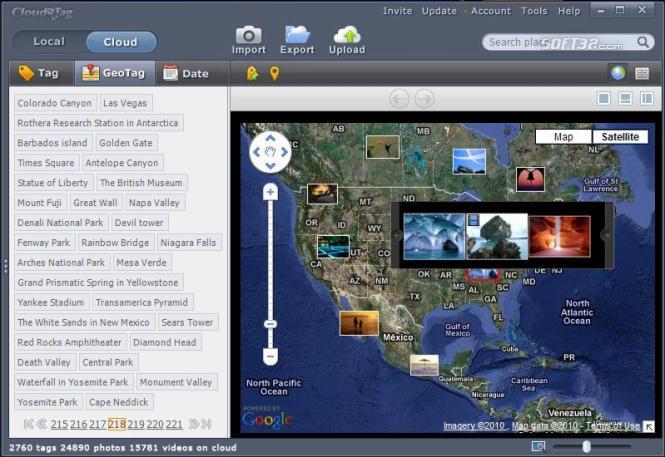Click the back navigation arrow above map
The width and height of the screenshot is (665, 457).
click(399, 99)
